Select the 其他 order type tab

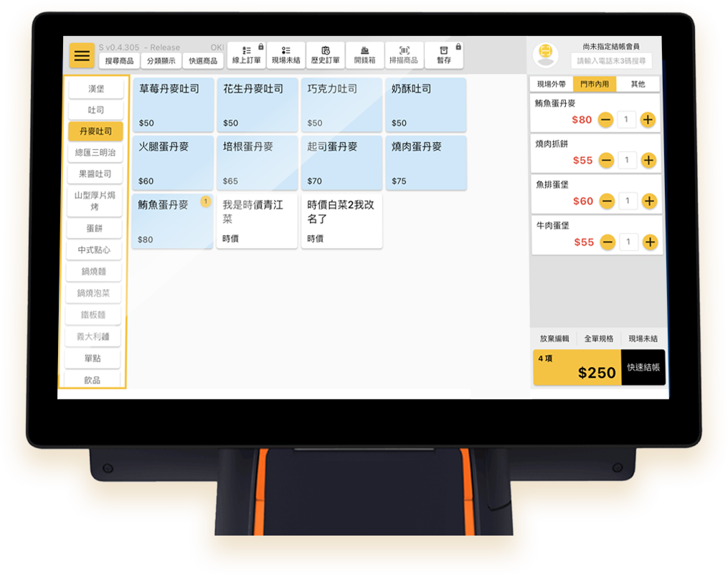click(x=638, y=85)
